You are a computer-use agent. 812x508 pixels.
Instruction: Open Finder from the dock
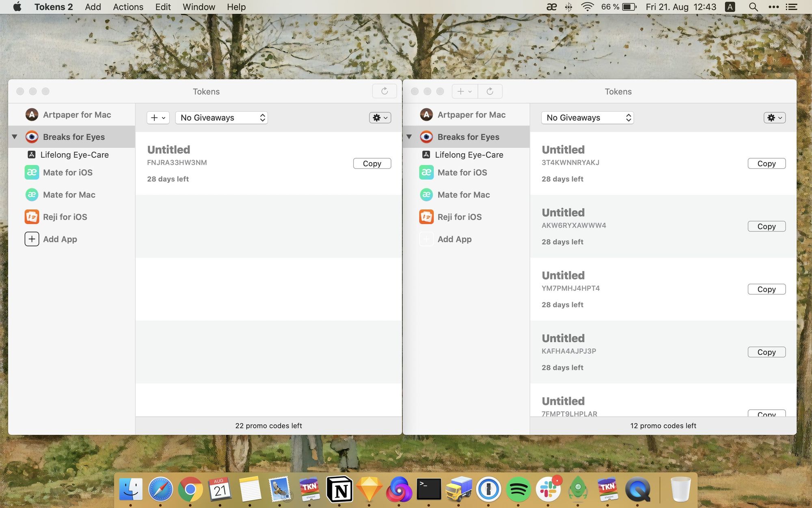click(131, 489)
